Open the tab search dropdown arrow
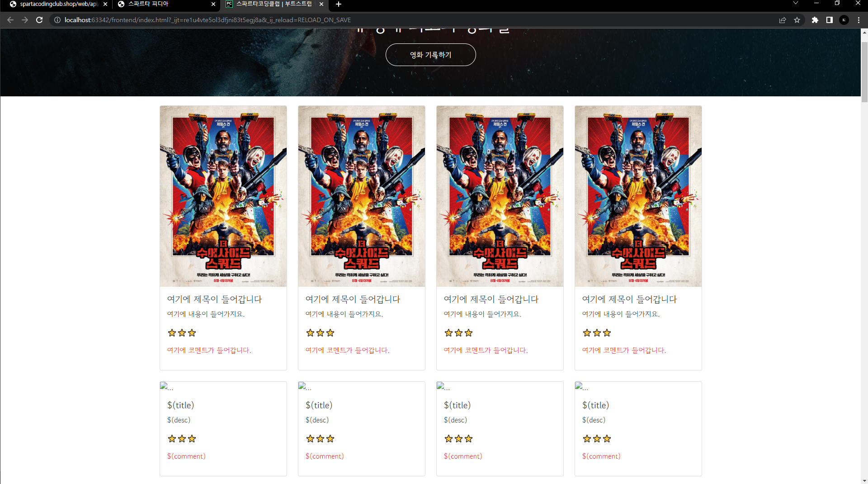 796,3
